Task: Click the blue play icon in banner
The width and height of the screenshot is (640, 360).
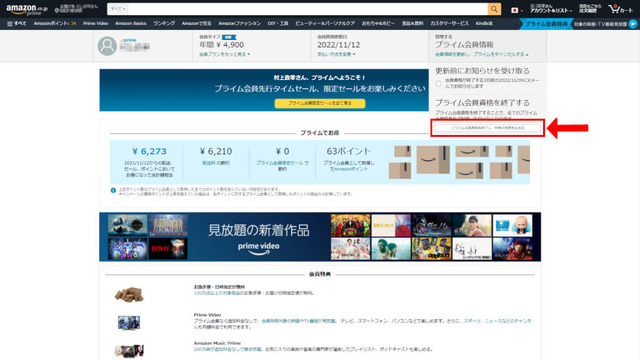Action: [633, 24]
